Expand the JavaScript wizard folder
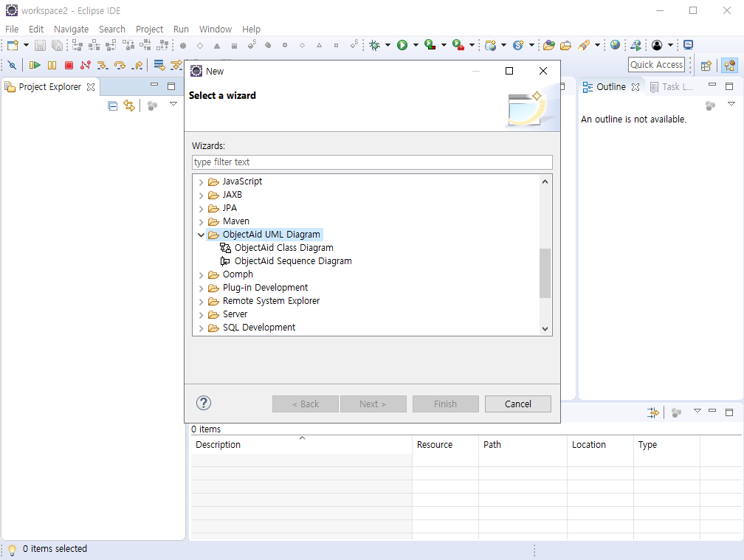Screen dimensions: 744x560 tap(201, 182)
